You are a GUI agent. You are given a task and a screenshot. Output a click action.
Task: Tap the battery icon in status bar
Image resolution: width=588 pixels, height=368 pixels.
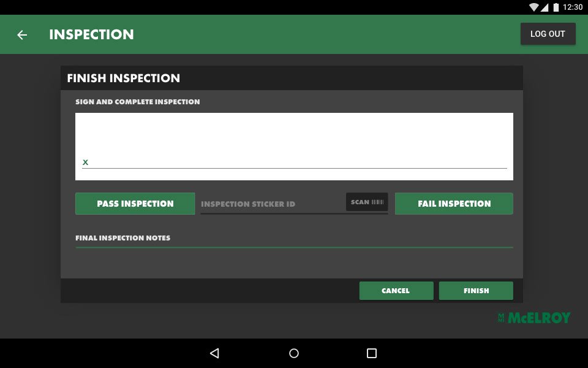click(556, 7)
